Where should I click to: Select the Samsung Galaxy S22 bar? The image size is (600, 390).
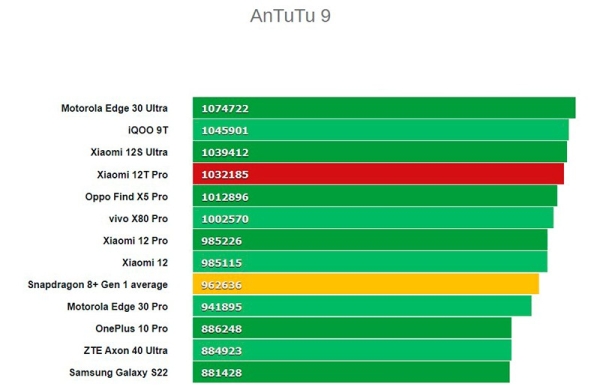[x=351, y=372]
